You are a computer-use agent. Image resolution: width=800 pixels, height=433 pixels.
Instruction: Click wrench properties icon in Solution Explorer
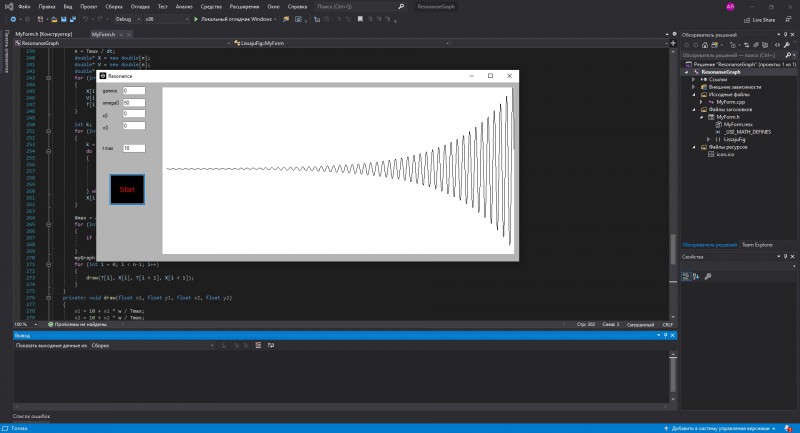click(787, 45)
